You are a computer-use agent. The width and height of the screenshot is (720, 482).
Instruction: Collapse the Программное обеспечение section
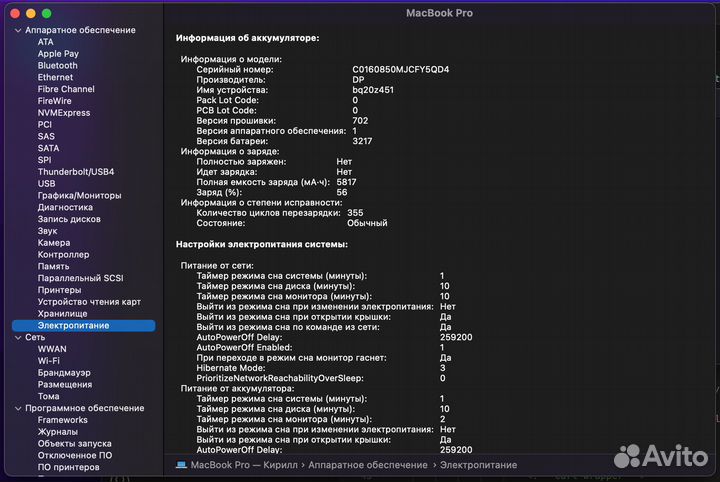coord(18,408)
